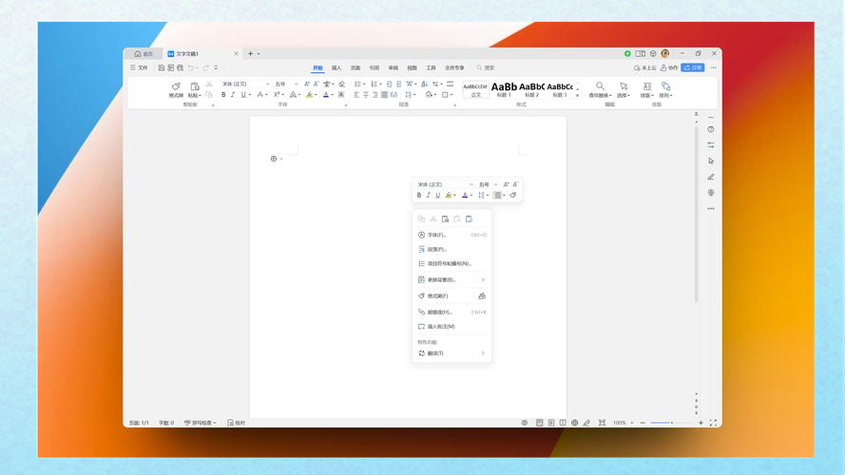Click the superscript X² icon
The height and width of the screenshot is (475, 845).
pos(276,95)
